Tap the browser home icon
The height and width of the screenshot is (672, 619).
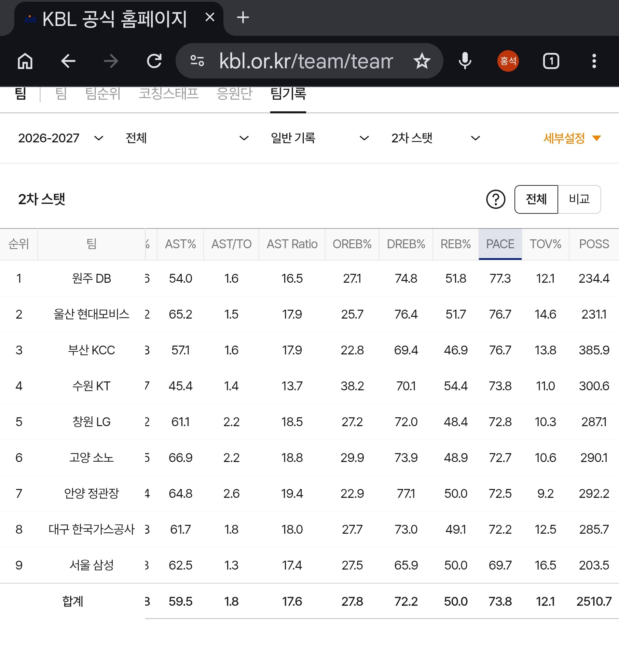pyautogui.click(x=25, y=61)
